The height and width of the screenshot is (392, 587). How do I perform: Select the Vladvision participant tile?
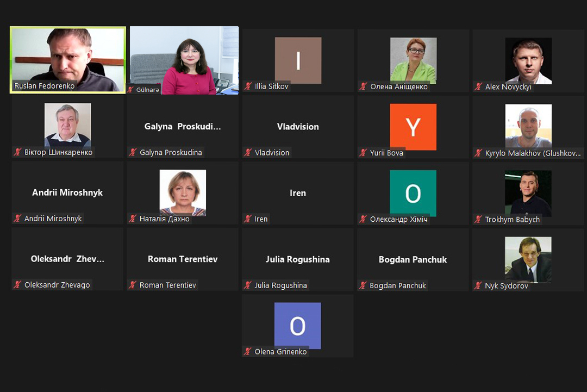point(298,127)
